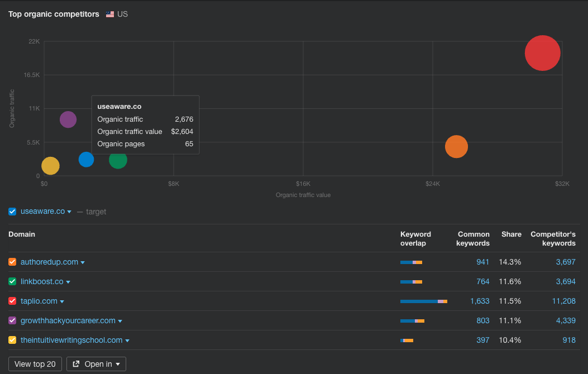Toggle the authoredup.com orange checkbox
Screen dimensions: 588x374
pos(12,262)
